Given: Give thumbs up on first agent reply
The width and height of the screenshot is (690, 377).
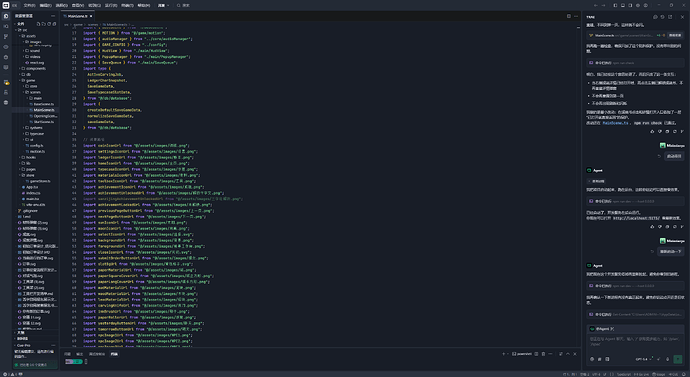Looking at the screenshot, I should pyautogui.click(x=652, y=131).
